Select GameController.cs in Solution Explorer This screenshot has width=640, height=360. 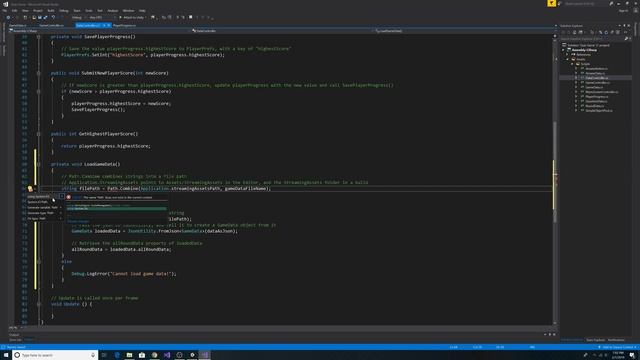(x=597, y=82)
